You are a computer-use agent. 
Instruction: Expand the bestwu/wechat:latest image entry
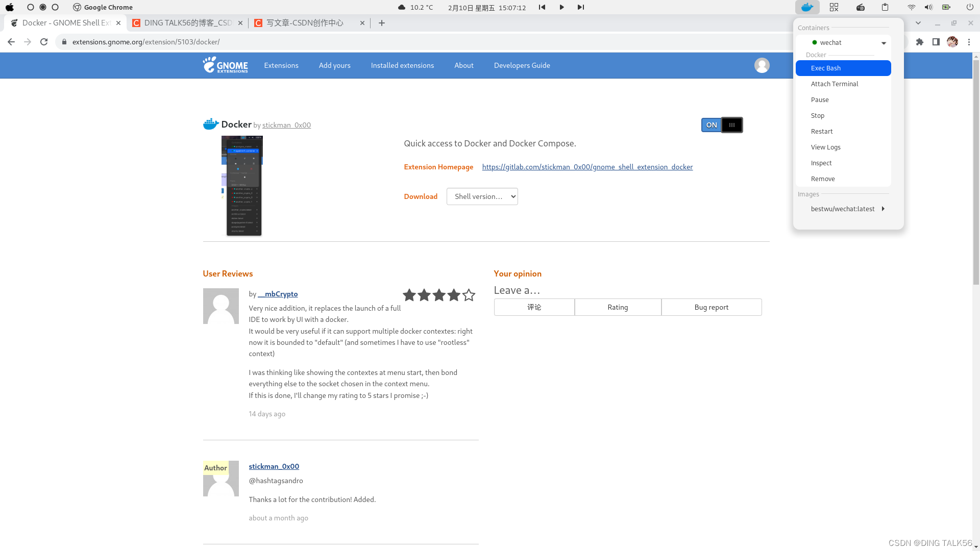[883, 209]
